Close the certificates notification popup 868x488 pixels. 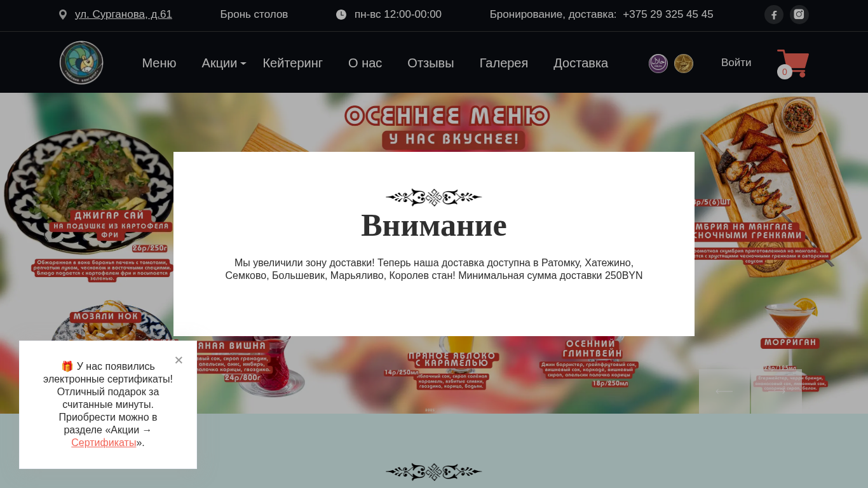click(x=179, y=360)
